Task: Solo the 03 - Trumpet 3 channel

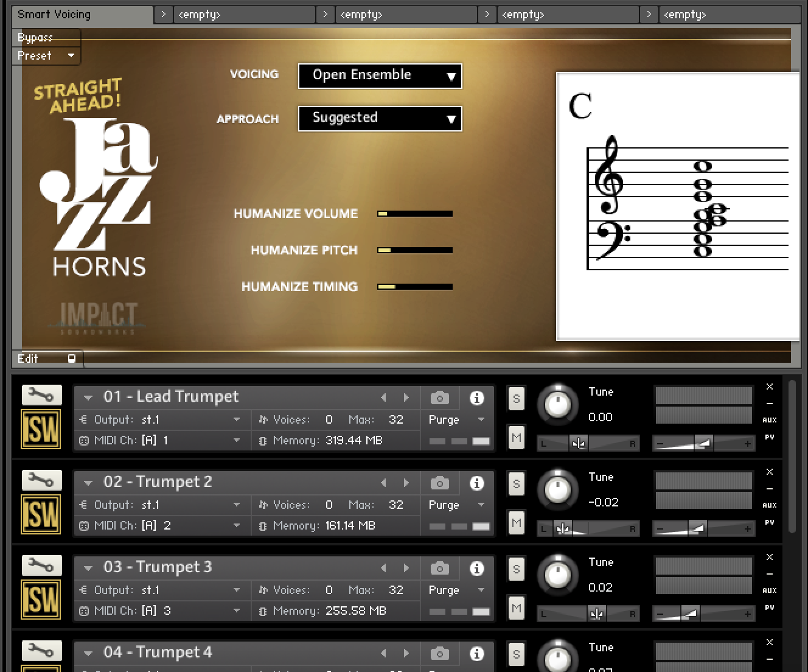Action: click(515, 569)
